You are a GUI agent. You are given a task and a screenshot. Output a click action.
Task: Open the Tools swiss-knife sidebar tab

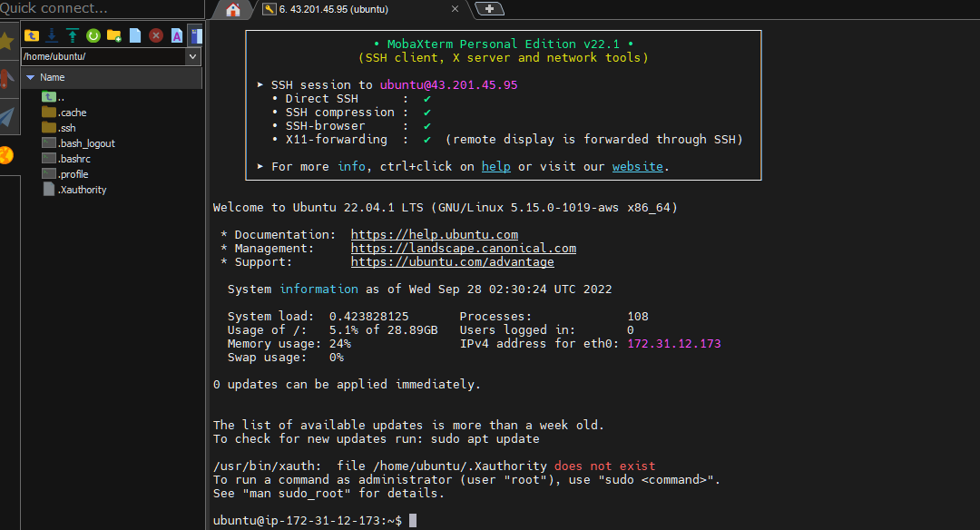point(6,79)
